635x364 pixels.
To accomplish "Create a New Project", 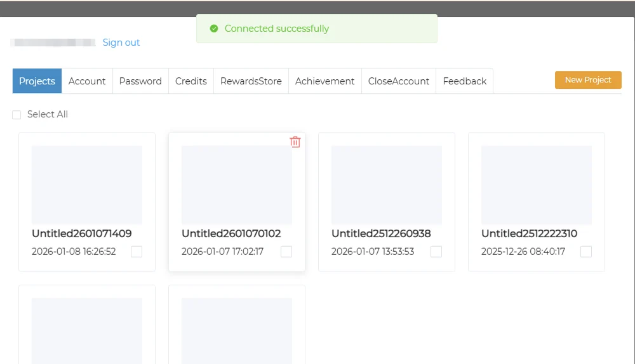I will [588, 80].
